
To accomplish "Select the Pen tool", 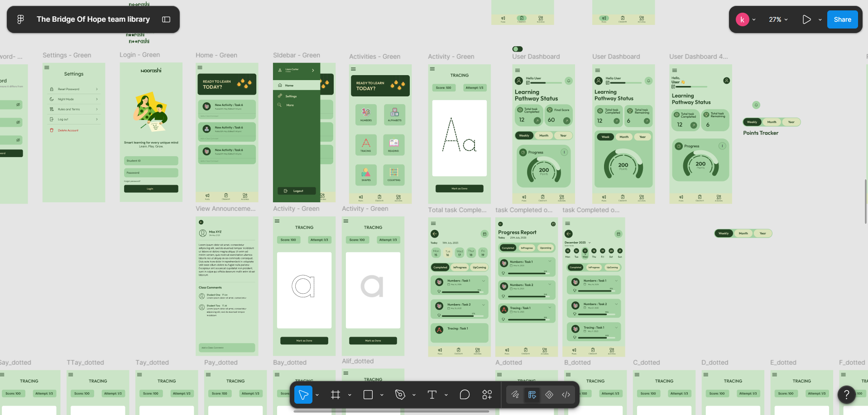I will coord(400,395).
